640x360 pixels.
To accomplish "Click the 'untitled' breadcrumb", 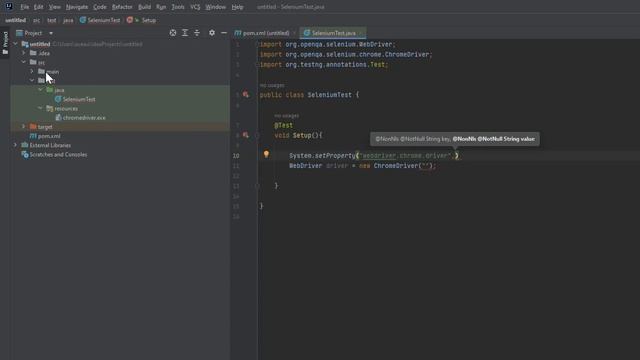I will pyautogui.click(x=16, y=20).
